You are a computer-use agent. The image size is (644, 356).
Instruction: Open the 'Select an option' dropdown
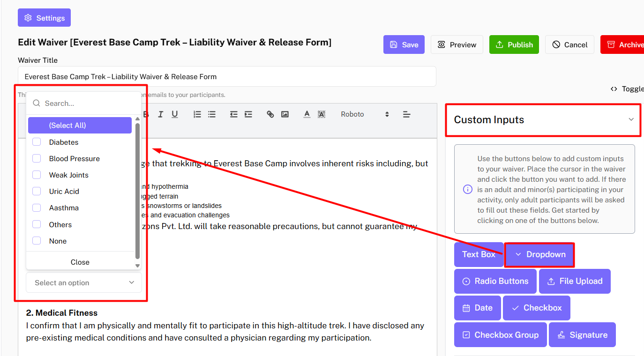coord(84,283)
